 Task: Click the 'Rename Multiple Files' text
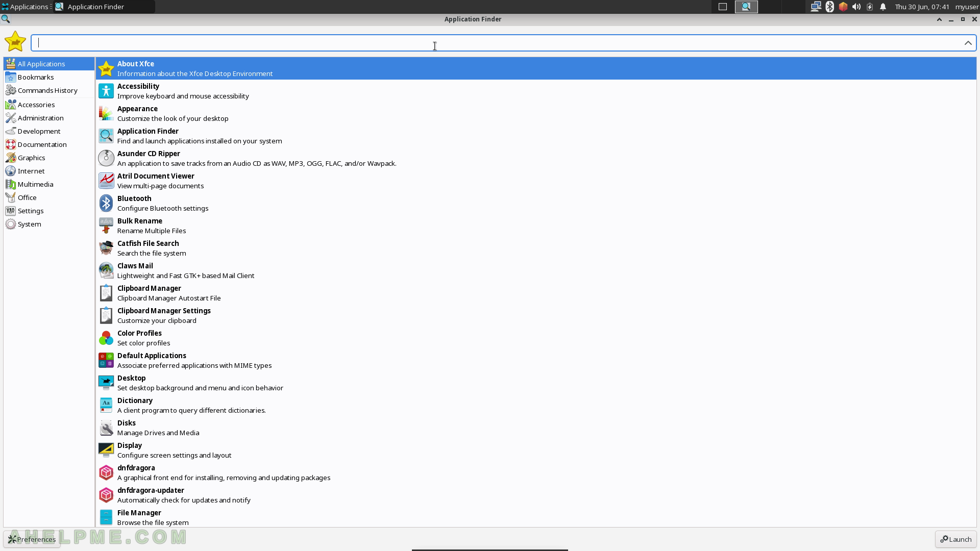tap(152, 231)
